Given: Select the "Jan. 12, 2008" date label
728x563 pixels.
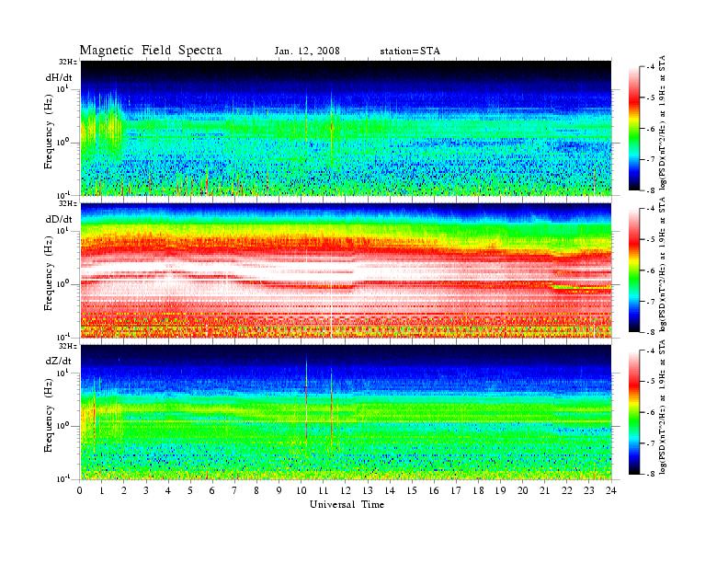Looking at the screenshot, I should click(x=307, y=52).
